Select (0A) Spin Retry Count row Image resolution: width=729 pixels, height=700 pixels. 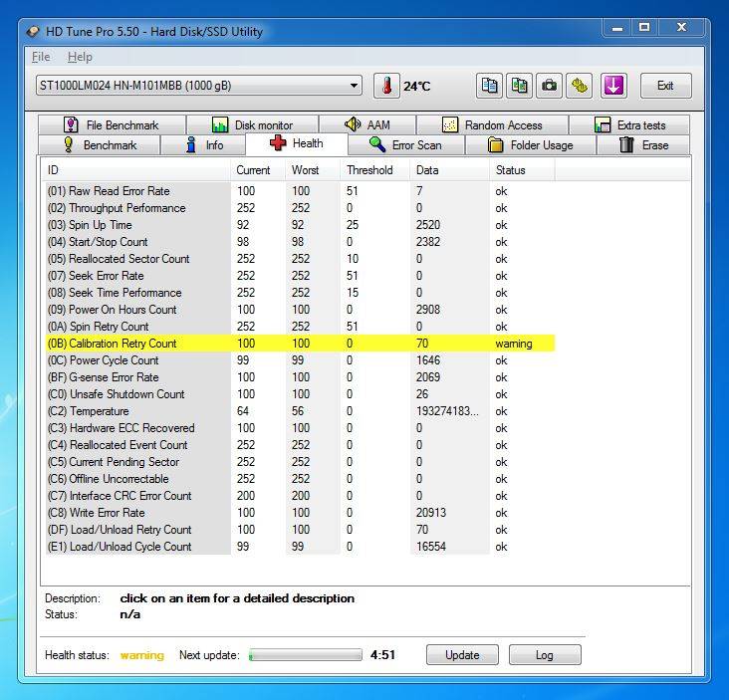point(300,327)
